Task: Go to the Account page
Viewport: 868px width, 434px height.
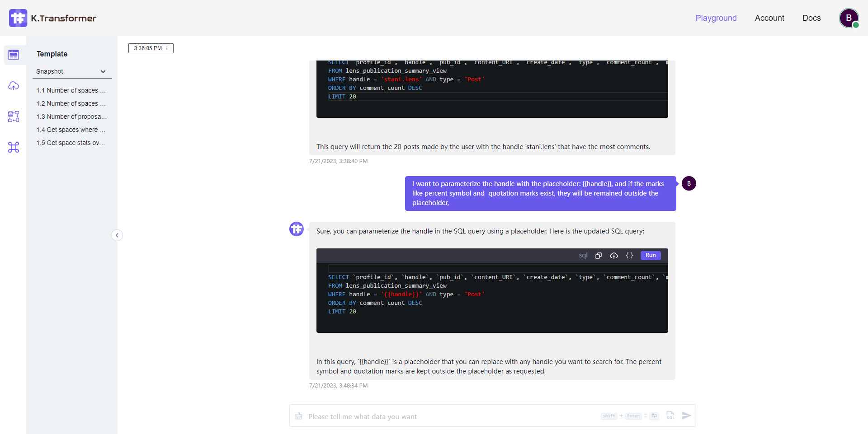Action: pos(769,18)
